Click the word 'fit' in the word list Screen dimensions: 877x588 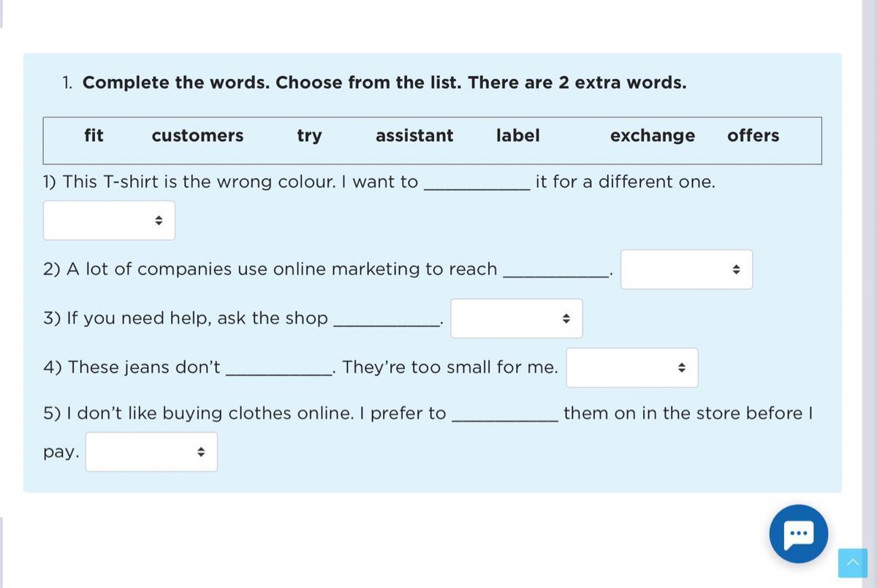click(94, 136)
